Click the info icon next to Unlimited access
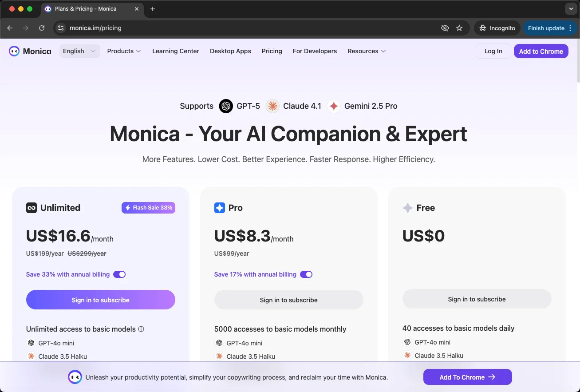 click(141, 329)
